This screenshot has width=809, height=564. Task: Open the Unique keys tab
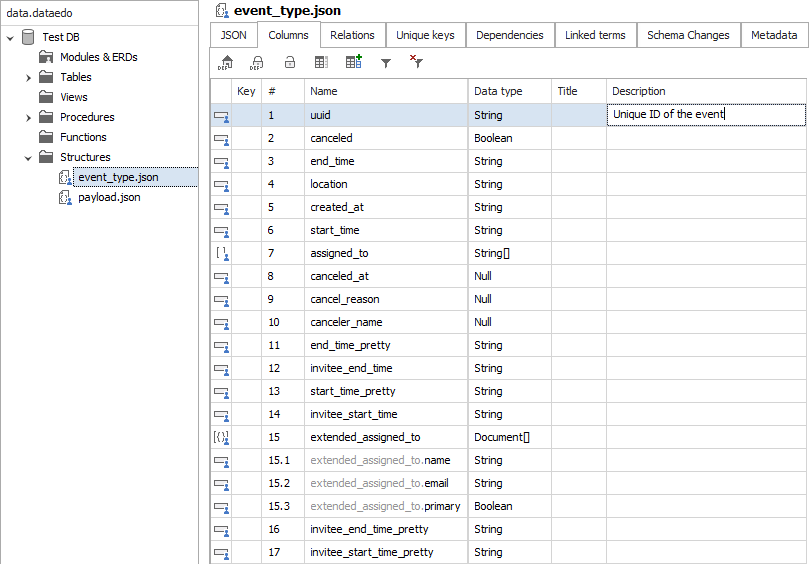425,35
